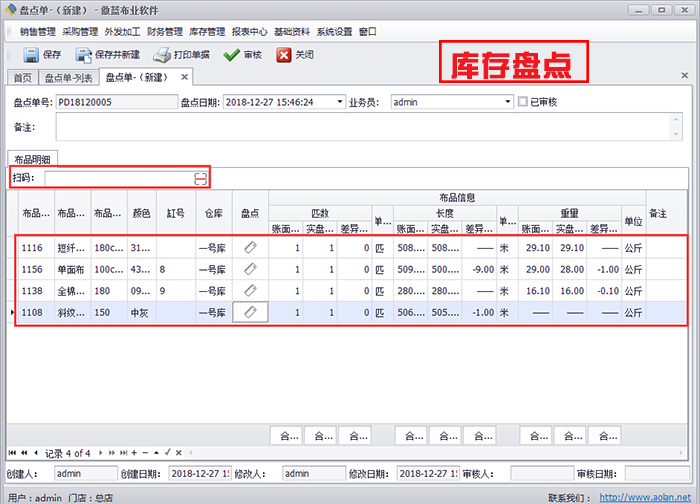The width and height of the screenshot is (700, 504).
Task: Click into the 备注 text field
Action: [360, 127]
